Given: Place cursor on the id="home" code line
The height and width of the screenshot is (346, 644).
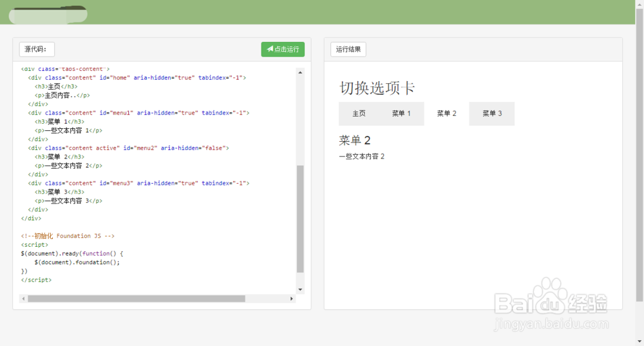Looking at the screenshot, I should (137, 78).
